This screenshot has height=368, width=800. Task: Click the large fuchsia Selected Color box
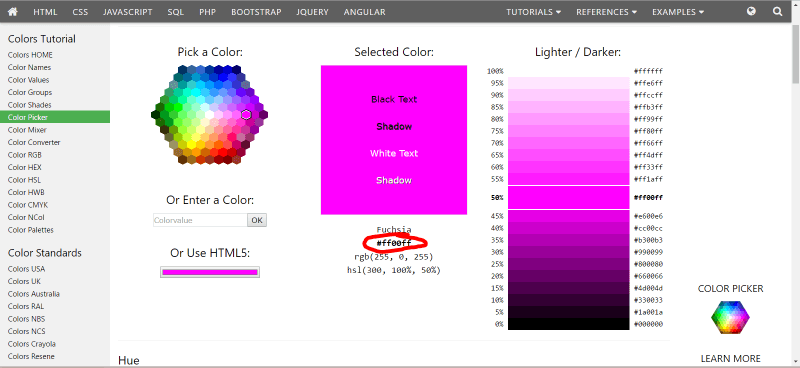(394, 140)
